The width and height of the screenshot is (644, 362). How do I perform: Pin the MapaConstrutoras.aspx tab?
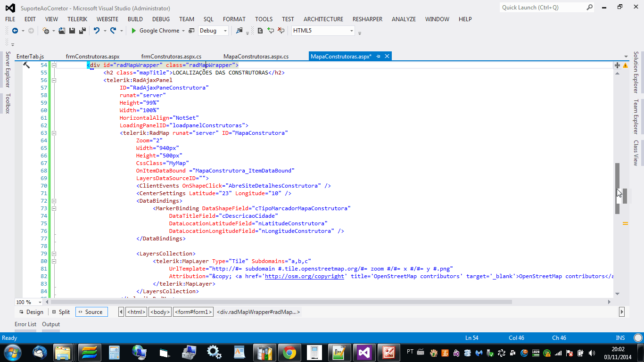coord(379,57)
